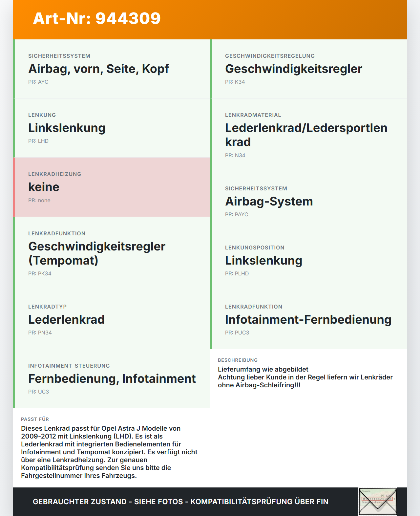The height and width of the screenshot is (516, 420).
Task: Click the Opel Astra J compatibility paragraph
Action: tap(109, 452)
